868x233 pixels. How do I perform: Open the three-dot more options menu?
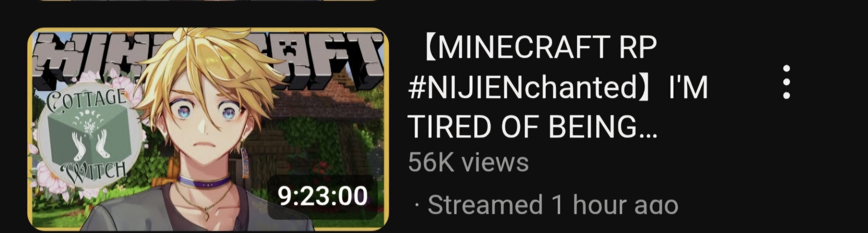(786, 83)
